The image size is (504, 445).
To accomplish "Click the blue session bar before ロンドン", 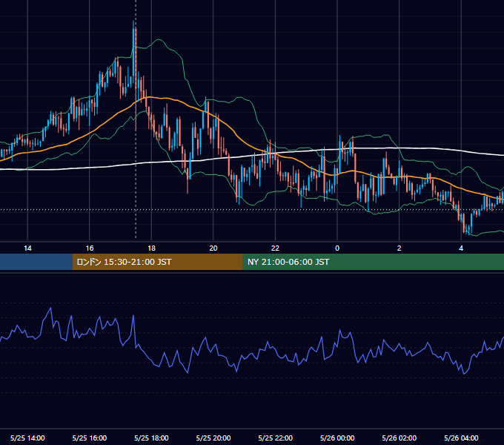I will (36, 262).
